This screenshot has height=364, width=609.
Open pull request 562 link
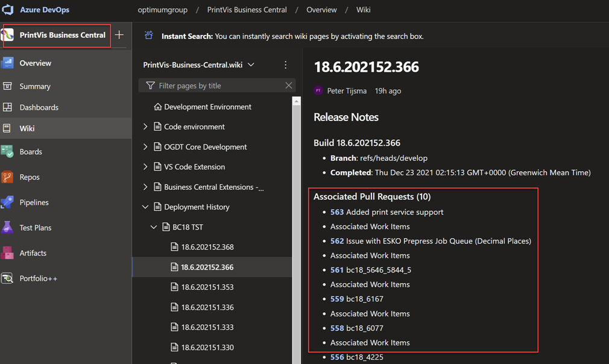pyautogui.click(x=337, y=241)
